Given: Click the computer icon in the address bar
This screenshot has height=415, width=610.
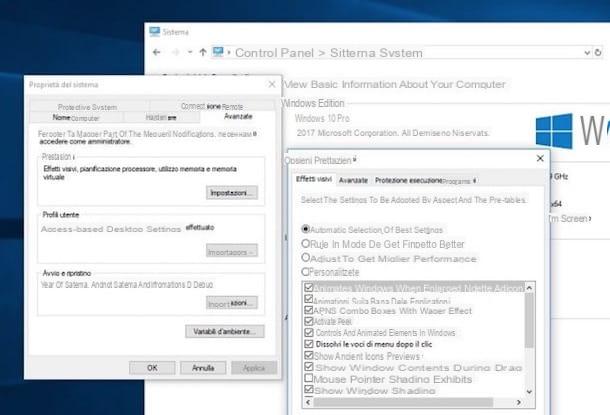Looking at the screenshot, I should (218, 52).
